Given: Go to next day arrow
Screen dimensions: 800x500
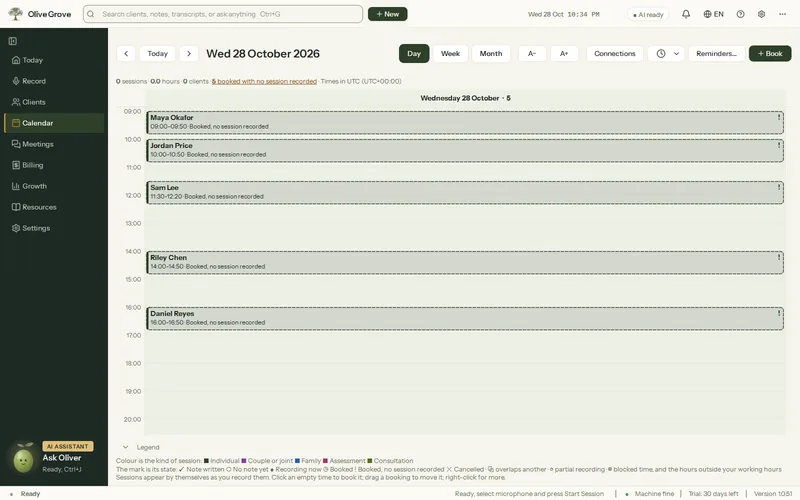Looking at the screenshot, I should coord(189,54).
